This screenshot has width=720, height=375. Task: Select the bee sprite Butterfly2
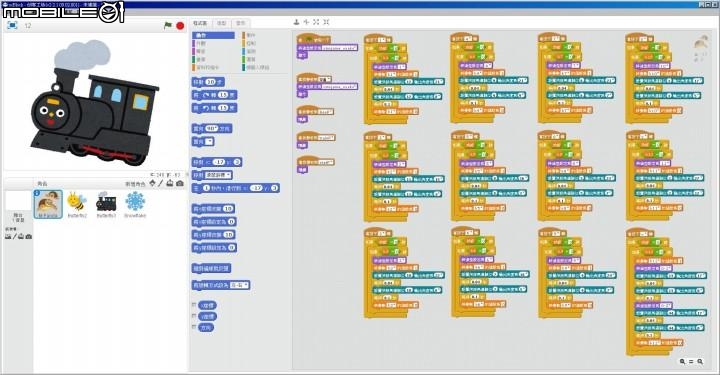point(77,204)
